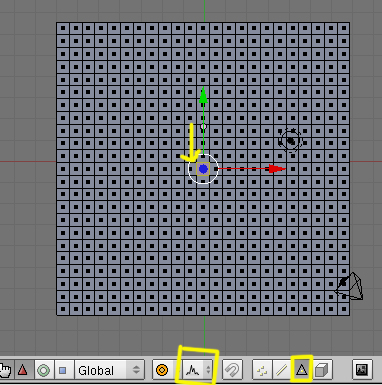Select the highlighted center face dot
The width and height of the screenshot is (382, 385).
(203, 169)
